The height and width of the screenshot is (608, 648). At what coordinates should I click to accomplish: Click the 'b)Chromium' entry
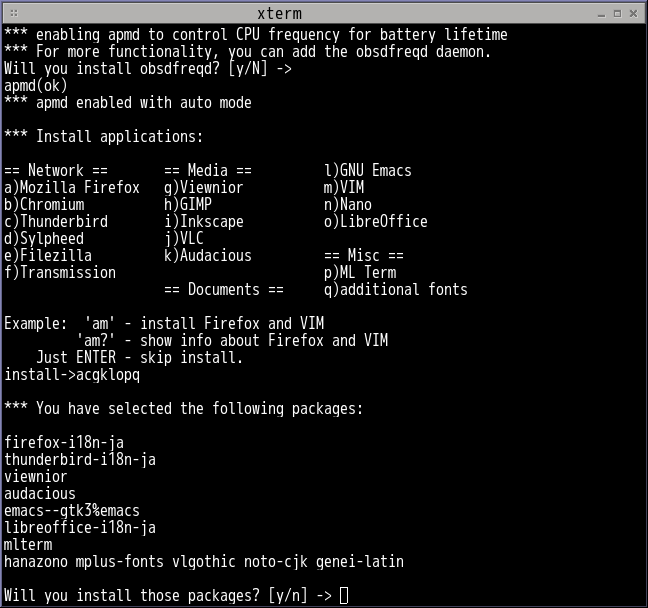[44, 205]
